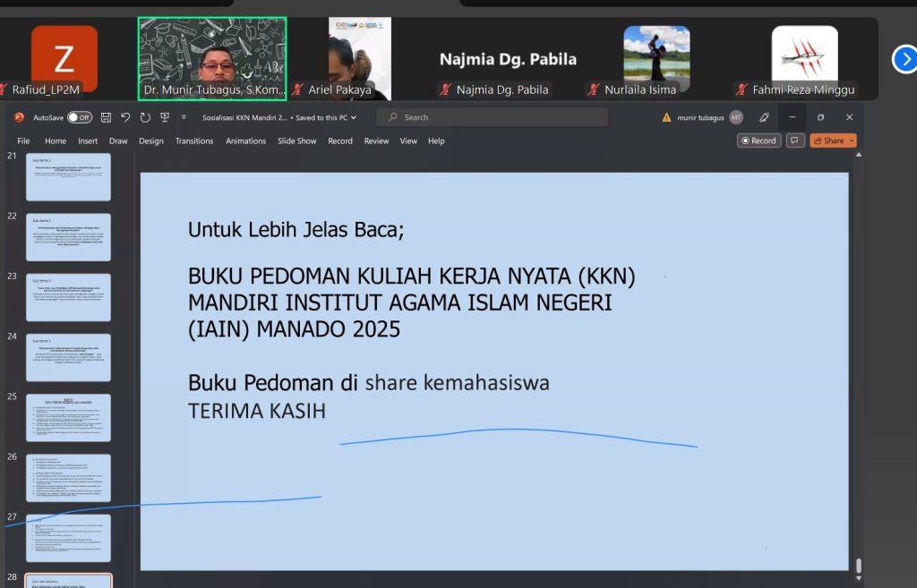Expand Customize Quick Access Toolbar dropdown
Viewport: 917px width, 588px height.
[184, 117]
